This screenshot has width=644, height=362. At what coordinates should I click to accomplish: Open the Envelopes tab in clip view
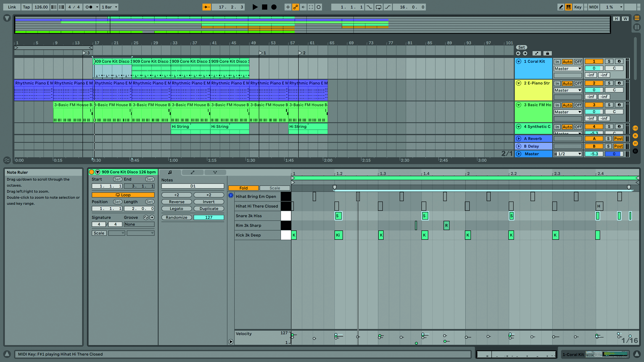[x=193, y=172]
